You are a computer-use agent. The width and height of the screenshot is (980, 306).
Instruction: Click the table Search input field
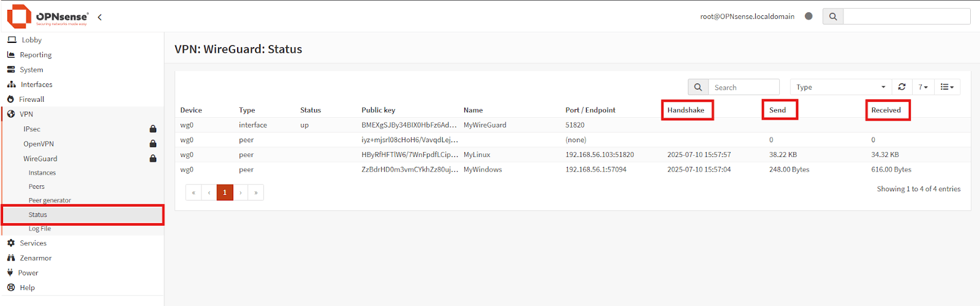744,87
